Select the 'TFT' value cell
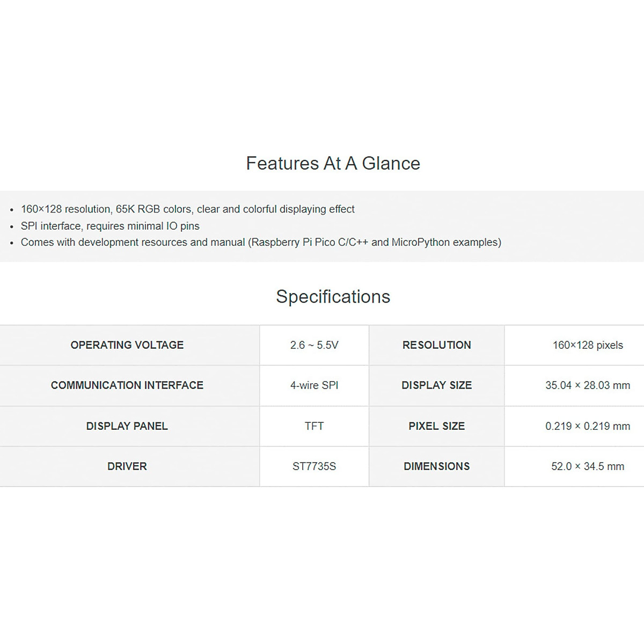This screenshot has height=644, width=644. [x=314, y=426]
